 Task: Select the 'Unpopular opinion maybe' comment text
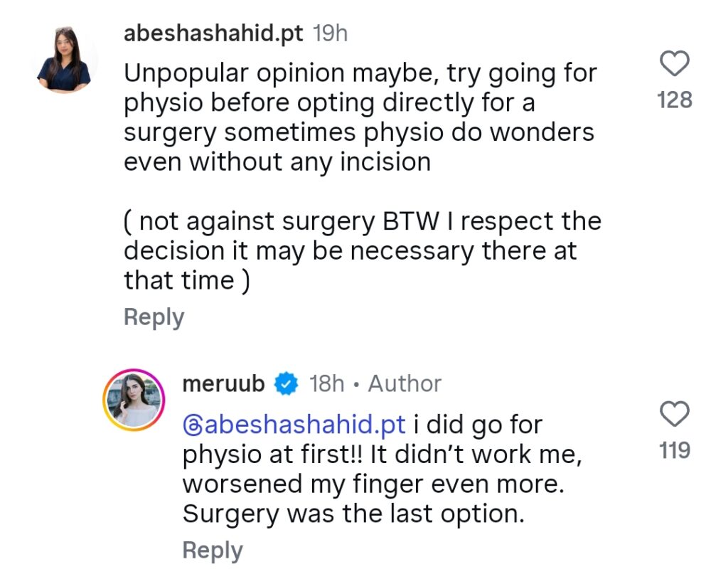coord(360,117)
